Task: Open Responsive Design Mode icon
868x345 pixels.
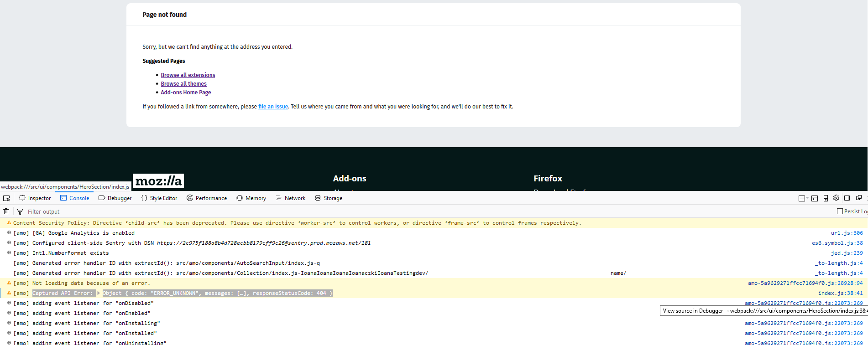Action: click(826, 198)
